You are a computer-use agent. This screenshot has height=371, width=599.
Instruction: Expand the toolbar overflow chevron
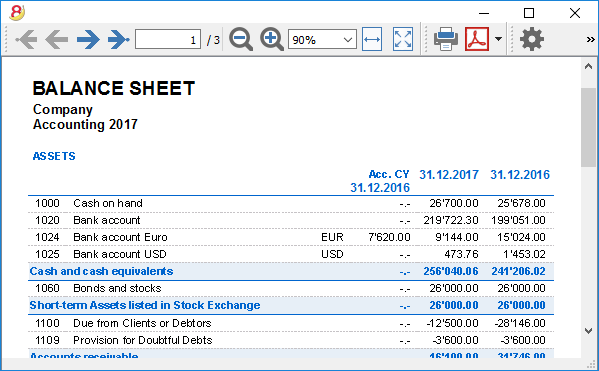click(590, 39)
